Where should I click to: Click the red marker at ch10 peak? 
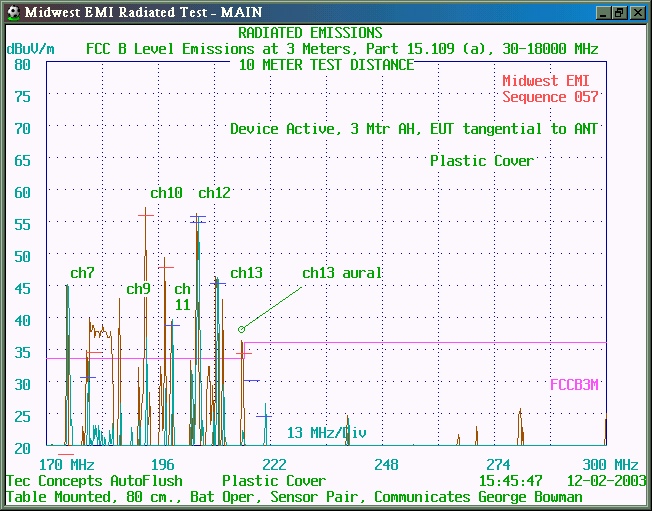[146, 213]
